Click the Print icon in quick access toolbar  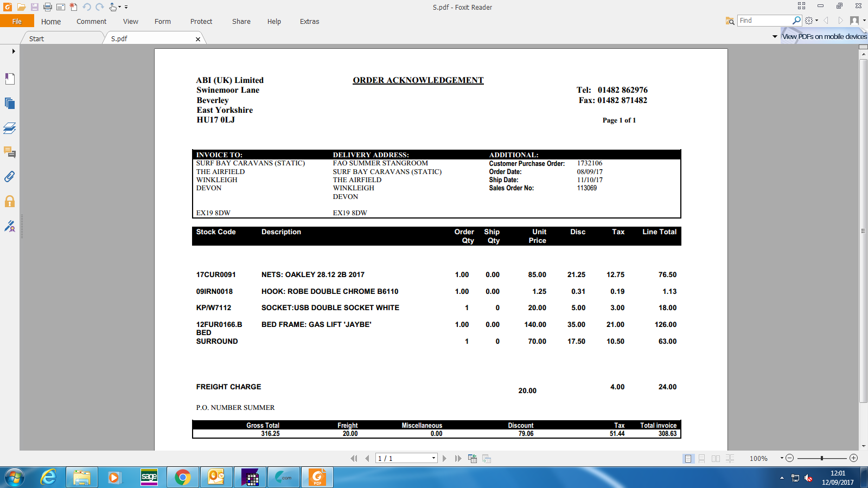(48, 7)
